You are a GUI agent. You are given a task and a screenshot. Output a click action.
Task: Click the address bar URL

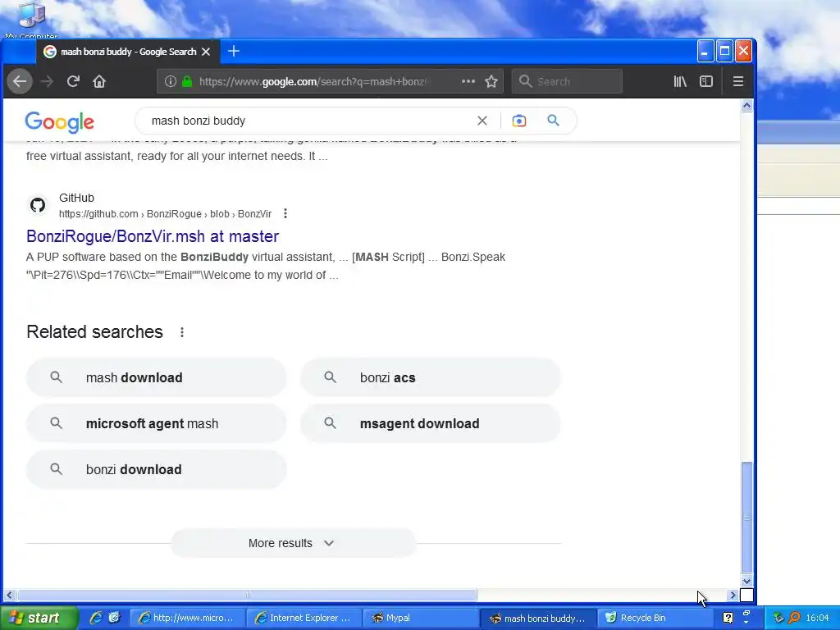[313, 81]
